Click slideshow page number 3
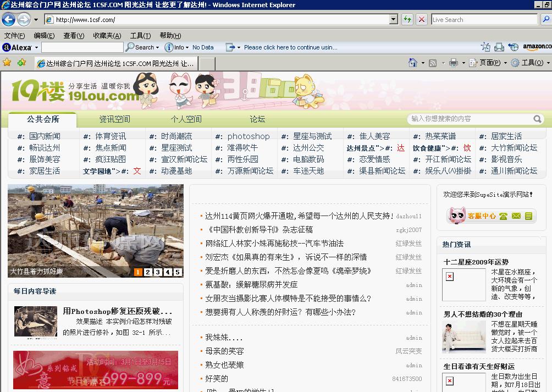The image size is (552, 392). click(x=158, y=272)
